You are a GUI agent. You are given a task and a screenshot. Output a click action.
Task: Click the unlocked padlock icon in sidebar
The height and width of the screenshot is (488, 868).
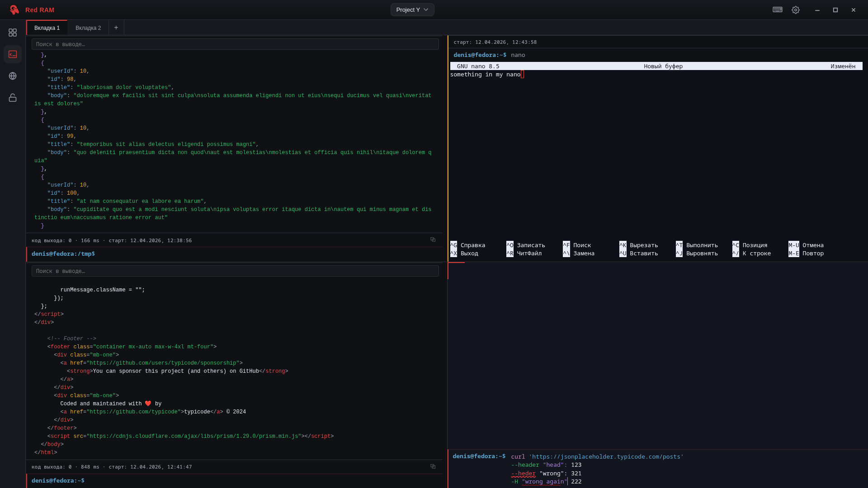point(13,98)
